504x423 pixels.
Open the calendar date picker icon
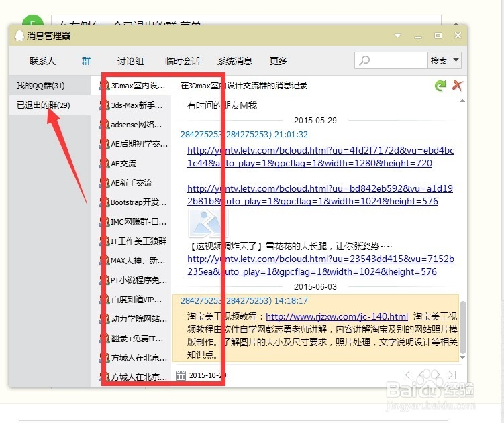(181, 375)
